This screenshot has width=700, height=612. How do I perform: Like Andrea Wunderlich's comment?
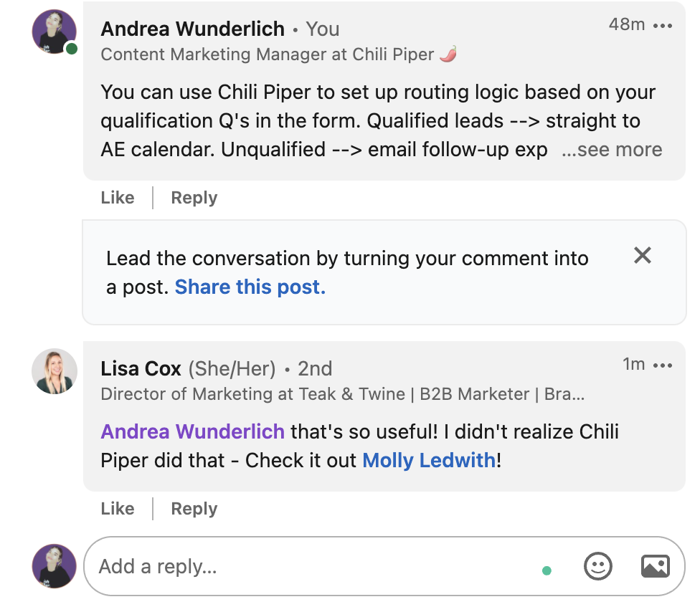click(118, 198)
